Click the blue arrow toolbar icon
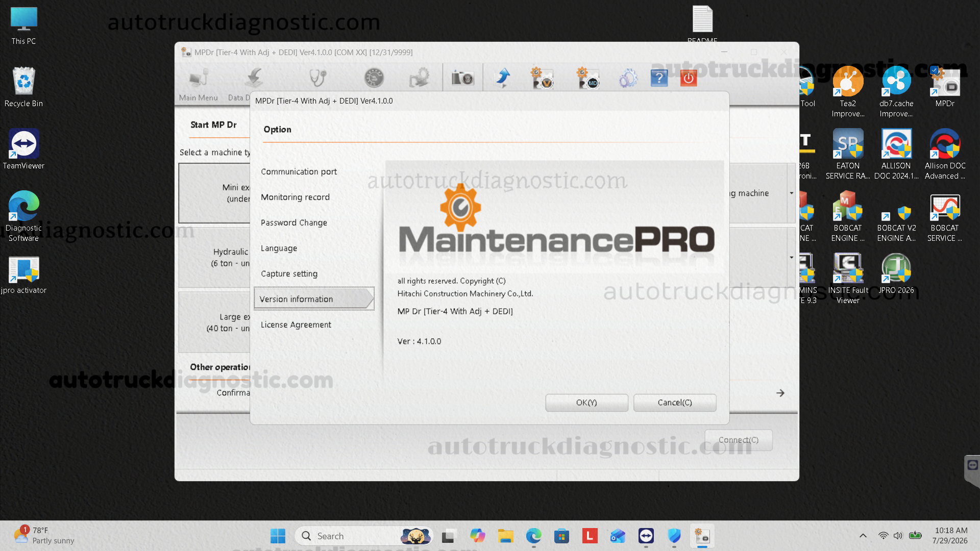This screenshot has height=551, width=980. coord(503,78)
